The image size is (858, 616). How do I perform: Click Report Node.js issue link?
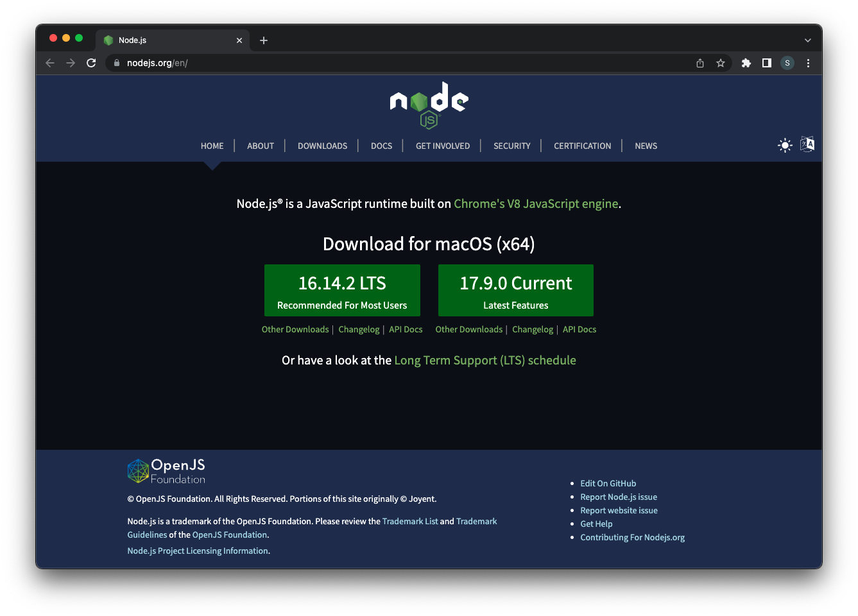619,497
